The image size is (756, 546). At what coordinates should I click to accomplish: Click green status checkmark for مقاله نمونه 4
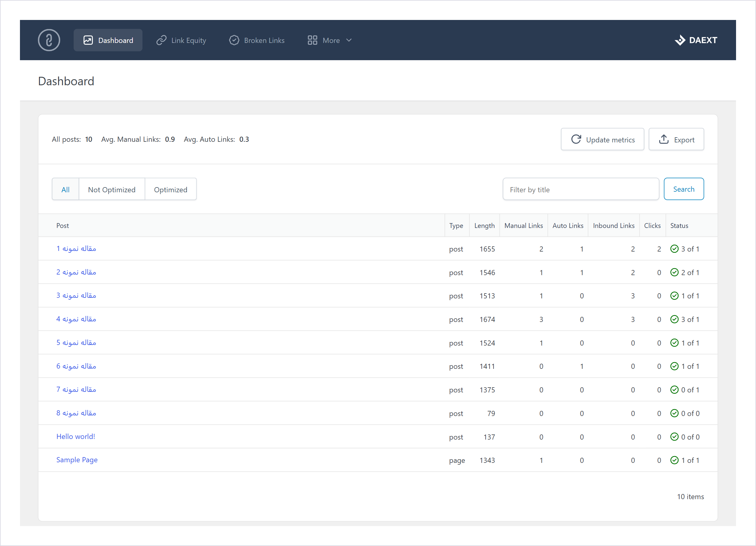674,319
